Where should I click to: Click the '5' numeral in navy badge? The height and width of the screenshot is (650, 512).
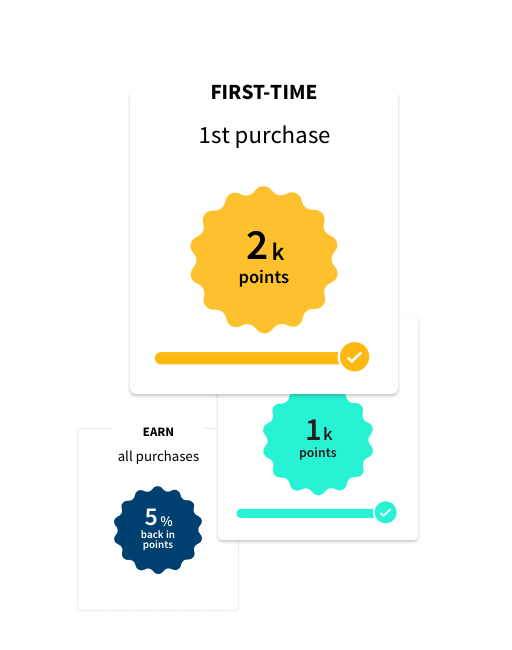(x=151, y=517)
